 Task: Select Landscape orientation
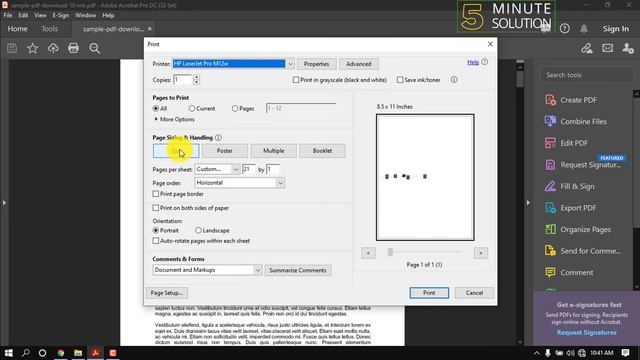(x=198, y=231)
